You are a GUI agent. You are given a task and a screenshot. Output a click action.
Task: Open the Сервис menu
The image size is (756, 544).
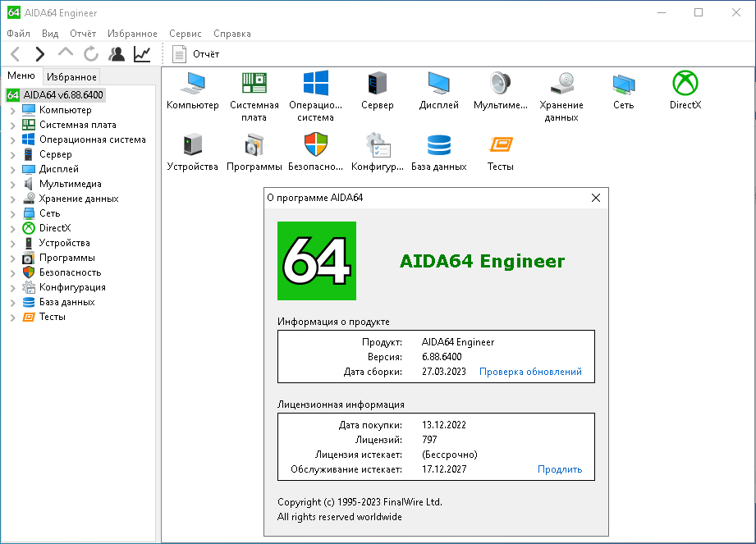tap(186, 34)
